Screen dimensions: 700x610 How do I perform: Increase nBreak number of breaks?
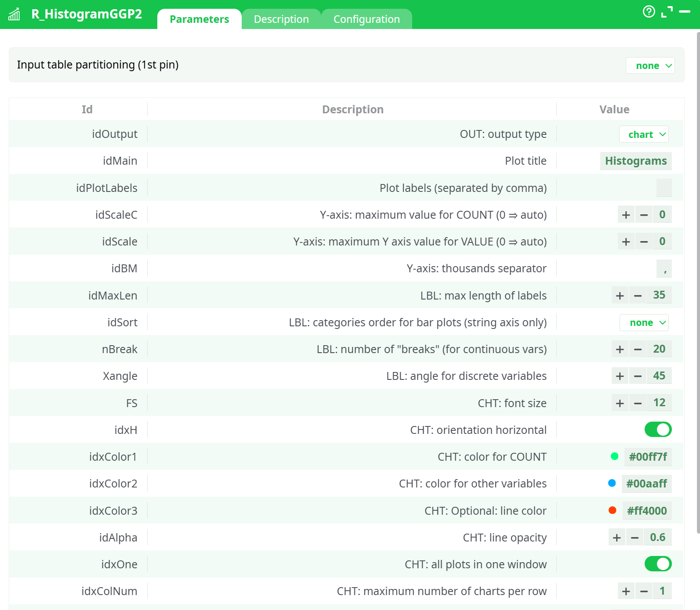(620, 349)
